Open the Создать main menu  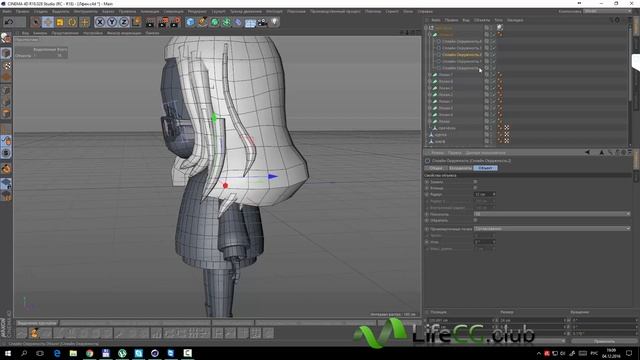click(x=41, y=11)
